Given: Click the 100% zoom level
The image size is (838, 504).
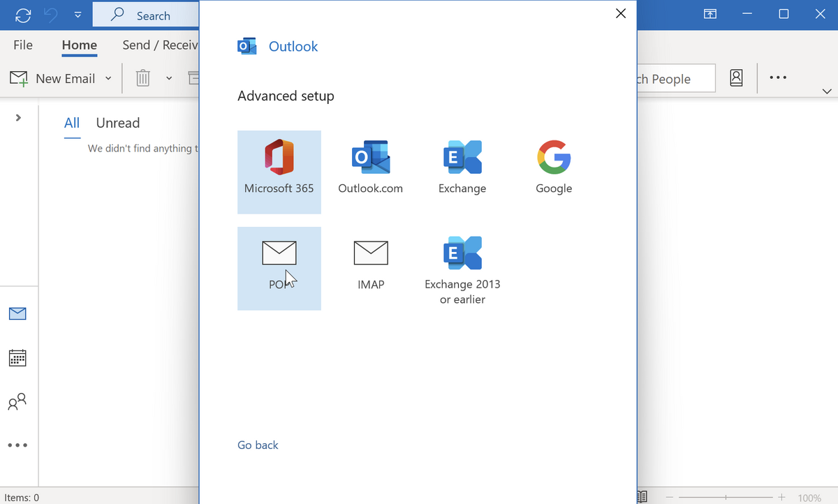Looking at the screenshot, I should [x=809, y=498].
